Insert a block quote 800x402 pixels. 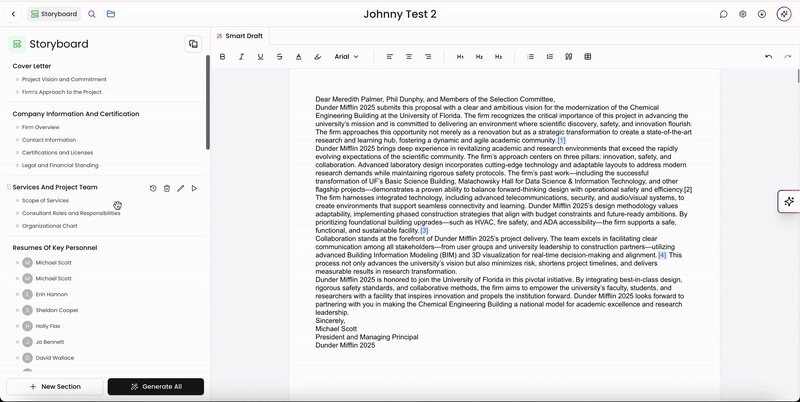(x=568, y=57)
